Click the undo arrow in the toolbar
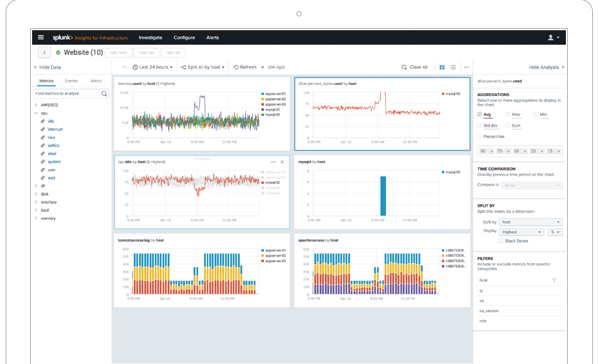The width and height of the screenshot is (598, 364). click(x=125, y=67)
